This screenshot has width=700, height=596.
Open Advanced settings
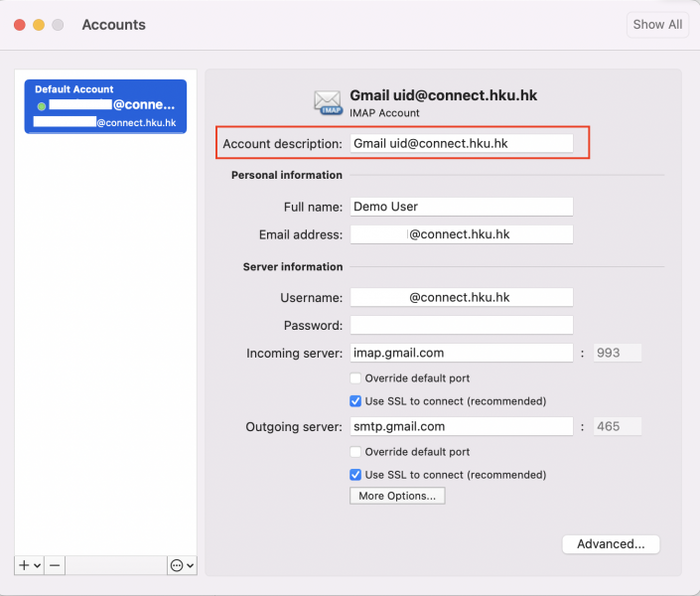click(x=611, y=544)
